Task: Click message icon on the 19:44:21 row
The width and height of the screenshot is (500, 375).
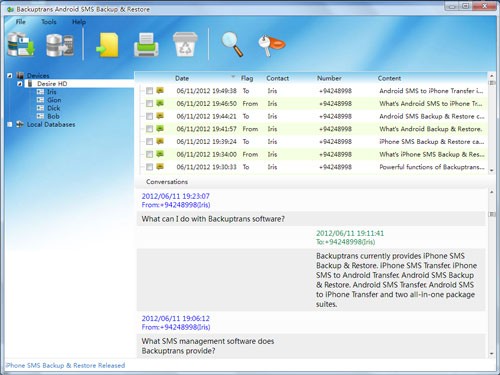Action: (x=160, y=116)
